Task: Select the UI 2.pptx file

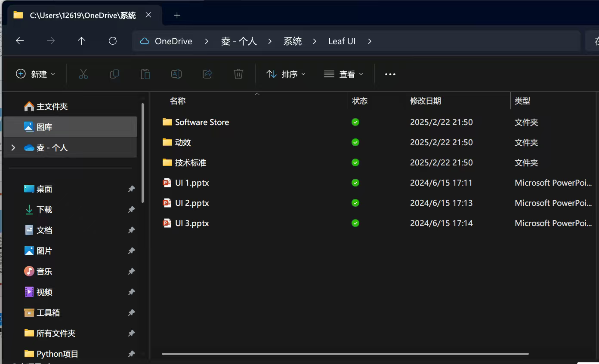Action: (x=192, y=203)
